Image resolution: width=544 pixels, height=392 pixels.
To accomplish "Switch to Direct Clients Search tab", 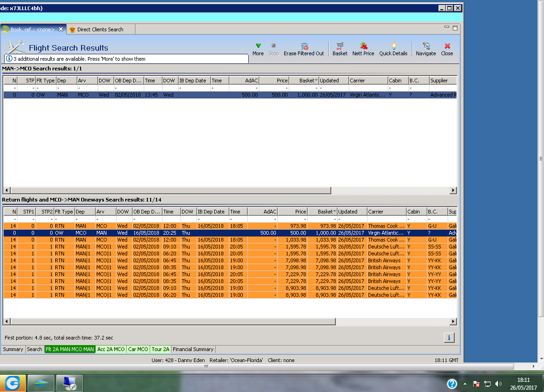I will (x=100, y=29).
